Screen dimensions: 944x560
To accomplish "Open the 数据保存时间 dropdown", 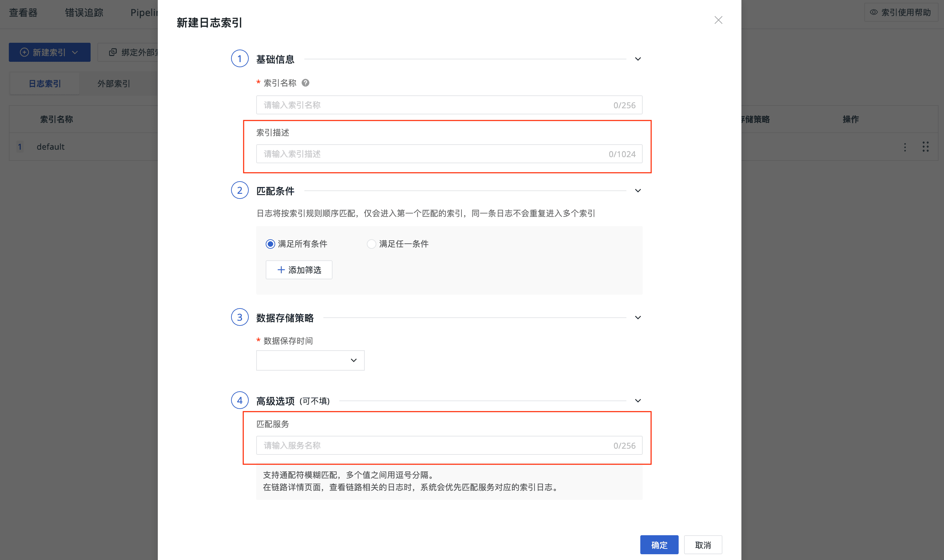I will [x=310, y=360].
